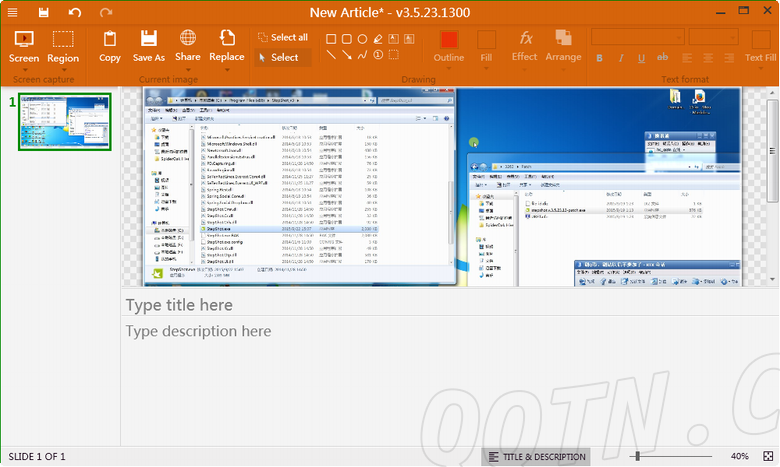Start a Region capture
This screenshot has width=780, height=467.
[63, 40]
